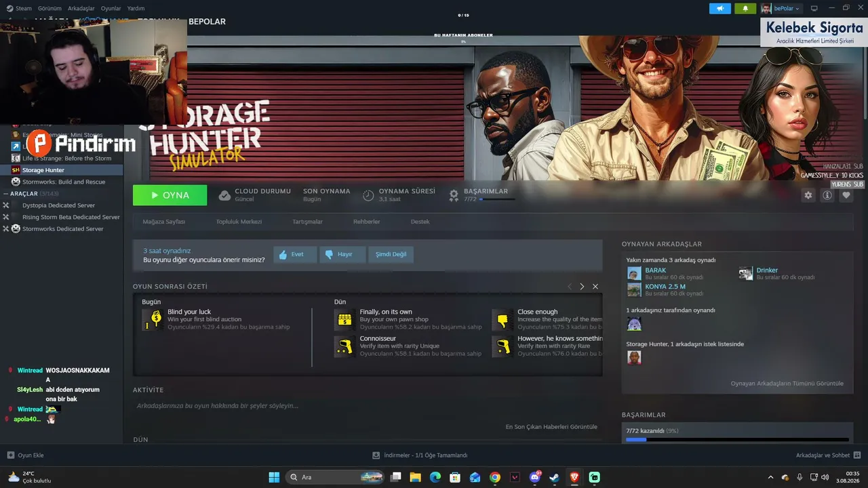Click the Connoisseur achievement icon

345,346
